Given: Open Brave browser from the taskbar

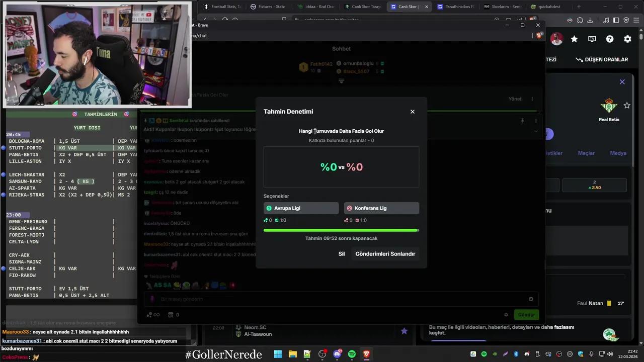Looking at the screenshot, I should (366, 354).
